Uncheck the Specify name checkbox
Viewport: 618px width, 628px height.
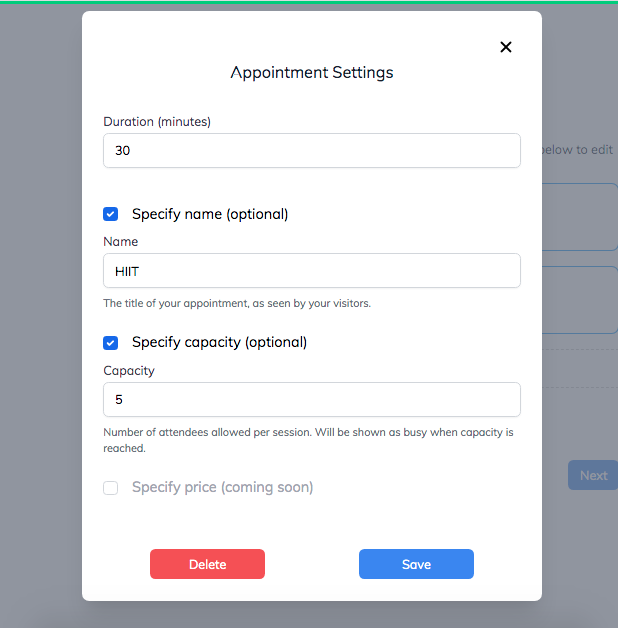point(111,214)
